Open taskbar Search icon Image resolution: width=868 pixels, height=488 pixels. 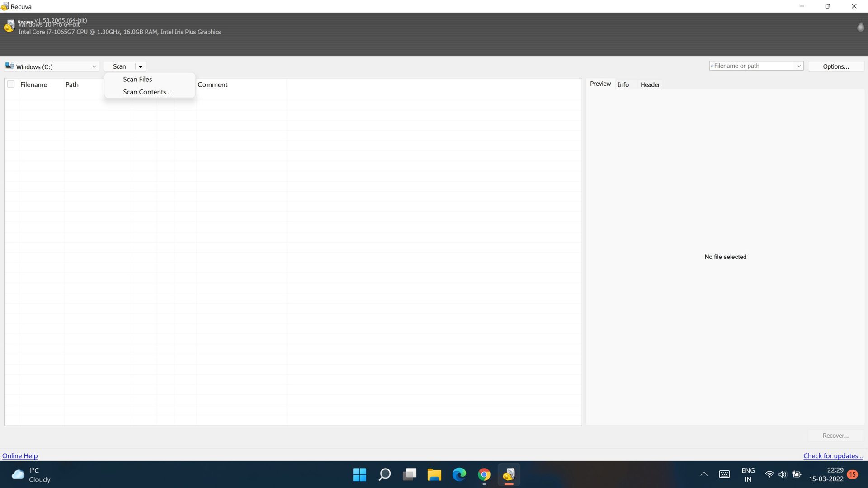tap(385, 474)
